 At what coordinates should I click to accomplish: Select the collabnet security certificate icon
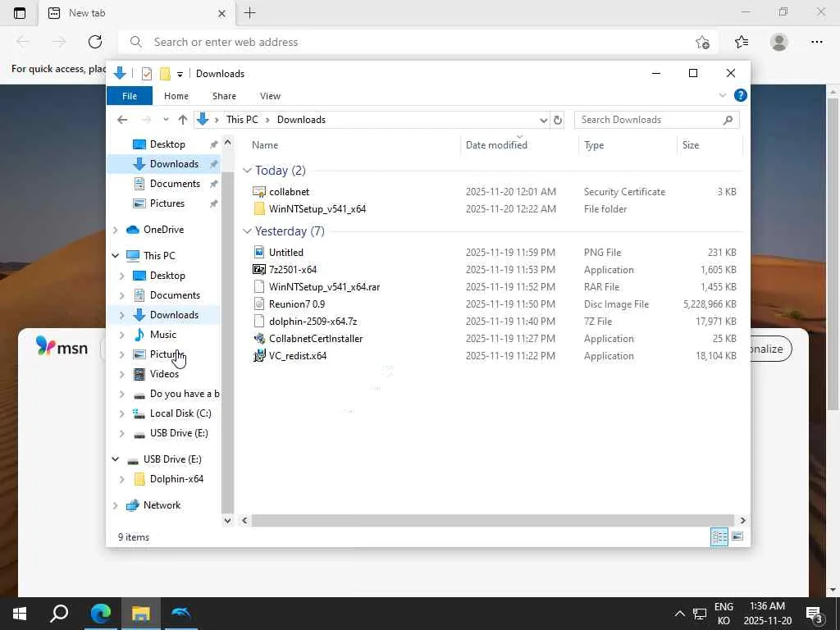[258, 192]
